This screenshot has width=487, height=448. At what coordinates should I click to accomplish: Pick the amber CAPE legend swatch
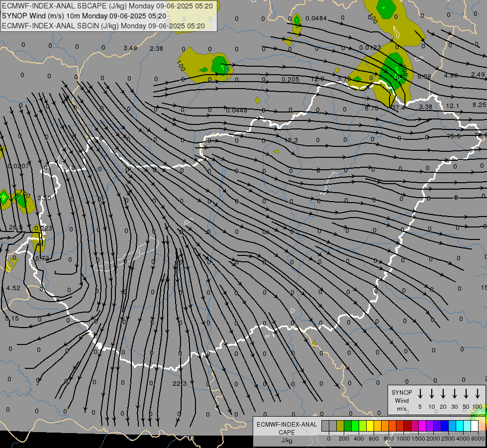coord(378,426)
